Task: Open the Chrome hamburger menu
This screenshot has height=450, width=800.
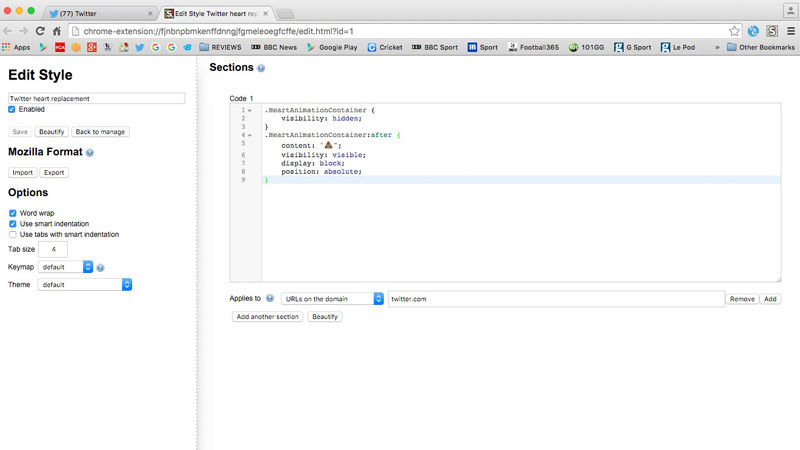Action: 789,31
